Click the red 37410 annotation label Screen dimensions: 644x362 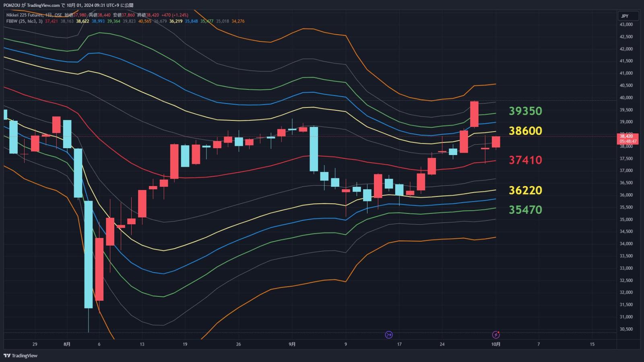tap(525, 160)
